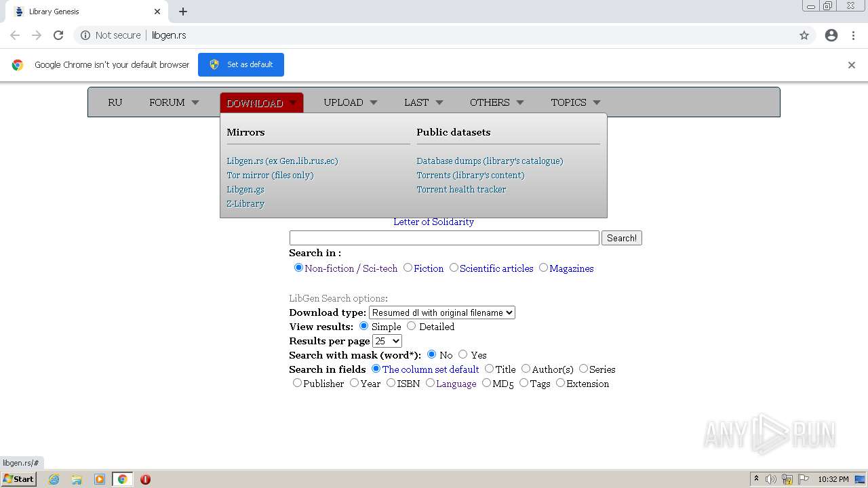Click the Chrome taskbar icon
Viewport: 868px width, 488px height.
[123, 479]
